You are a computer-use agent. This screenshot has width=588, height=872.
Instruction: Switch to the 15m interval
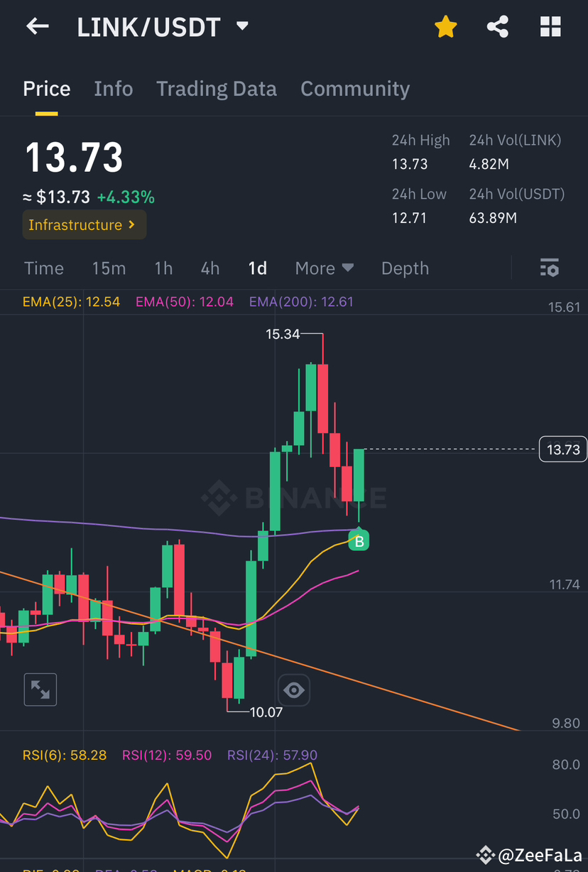[109, 268]
